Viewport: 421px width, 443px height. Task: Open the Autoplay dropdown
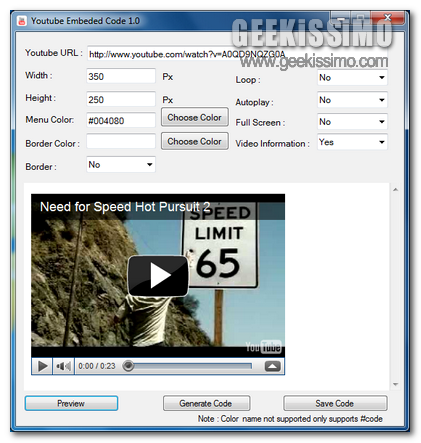point(352,100)
